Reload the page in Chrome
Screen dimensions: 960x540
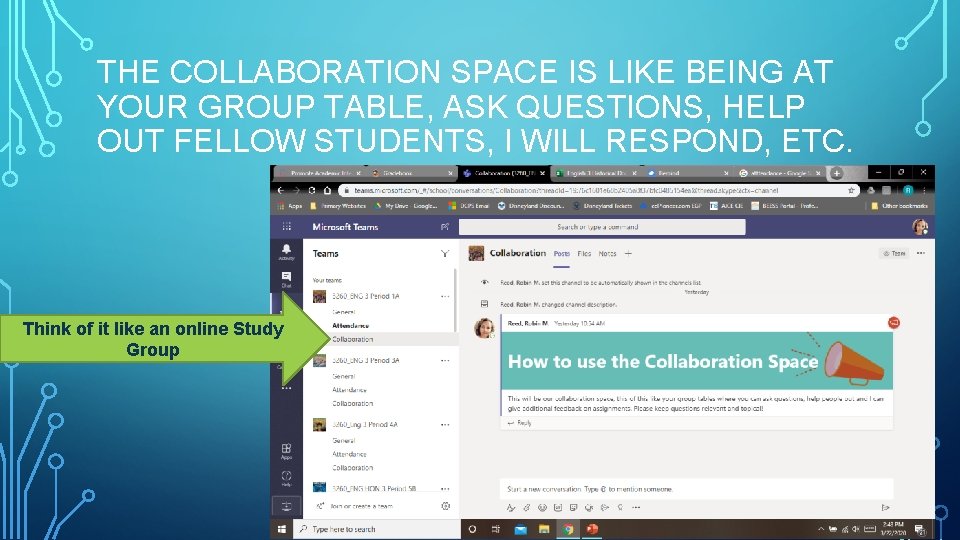pyautogui.click(x=312, y=190)
